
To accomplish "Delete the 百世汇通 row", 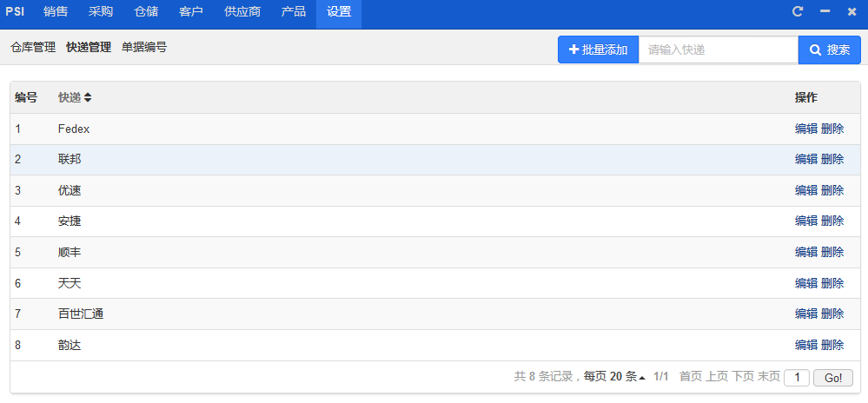I will pos(832,314).
